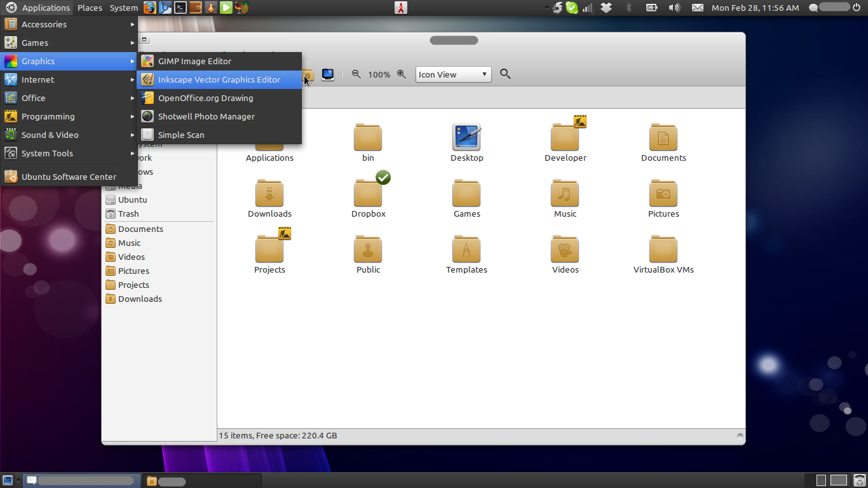The width and height of the screenshot is (868, 488).
Task: Click the green play-arrow launcher icon
Action: [226, 8]
